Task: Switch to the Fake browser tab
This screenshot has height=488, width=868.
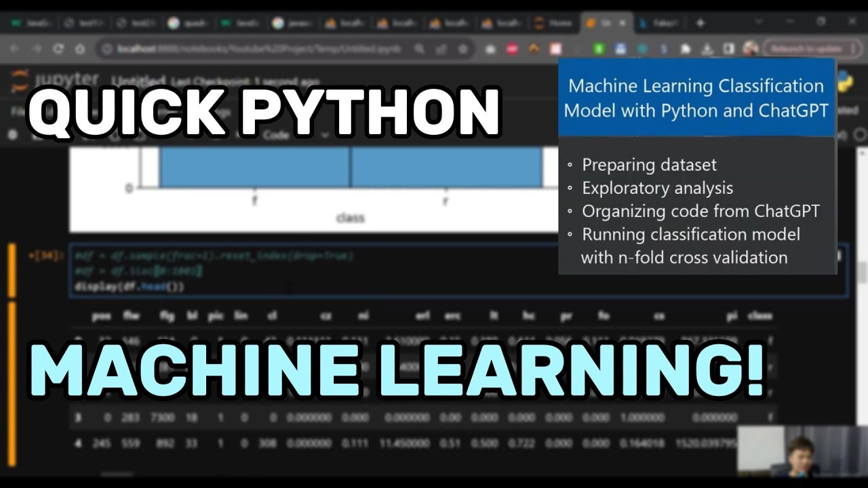Action: (x=658, y=22)
